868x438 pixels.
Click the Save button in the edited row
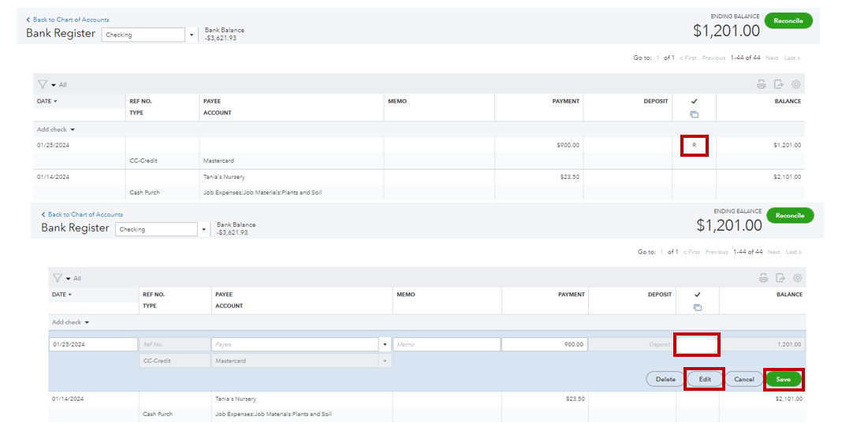pos(783,379)
